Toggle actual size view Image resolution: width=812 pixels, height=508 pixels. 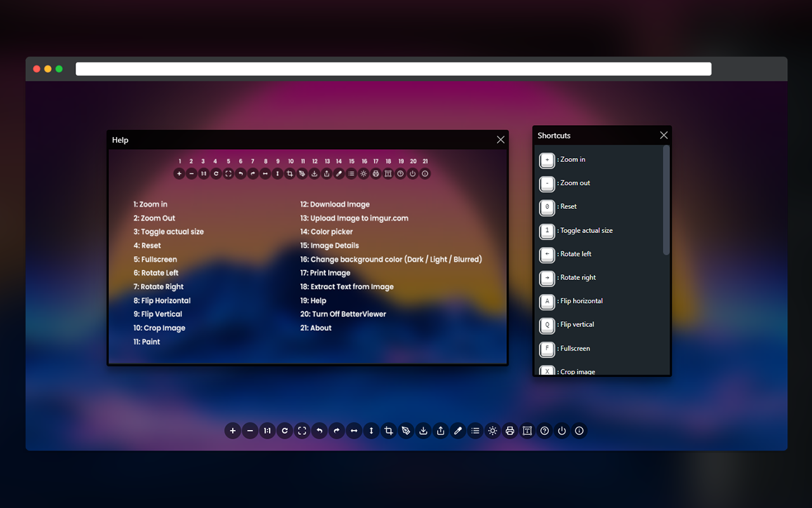click(267, 431)
